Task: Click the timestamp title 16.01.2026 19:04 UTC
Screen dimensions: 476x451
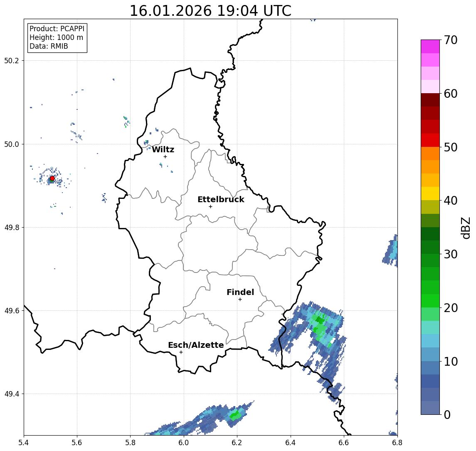Action: [x=210, y=11]
